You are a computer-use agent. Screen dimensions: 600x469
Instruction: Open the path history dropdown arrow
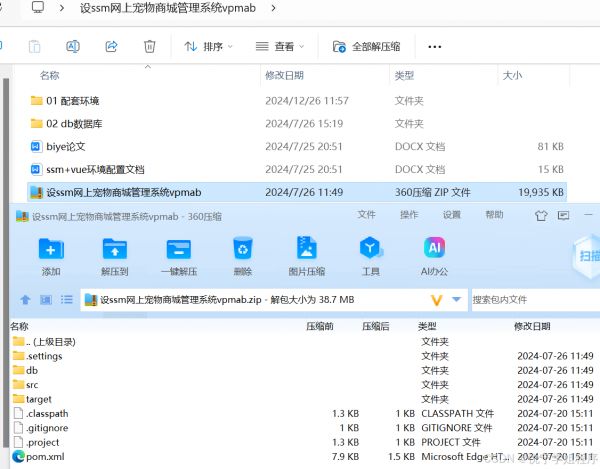click(456, 299)
